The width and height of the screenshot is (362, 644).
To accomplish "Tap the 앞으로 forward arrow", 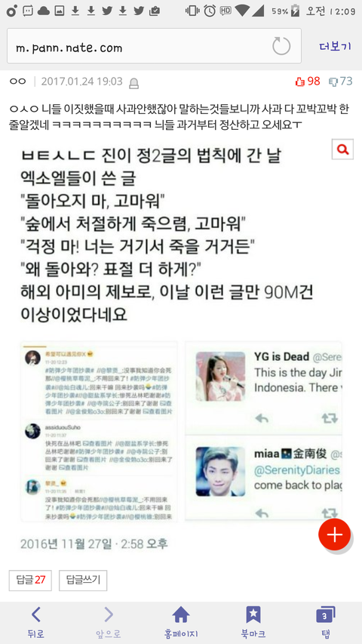I will (x=109, y=622).
